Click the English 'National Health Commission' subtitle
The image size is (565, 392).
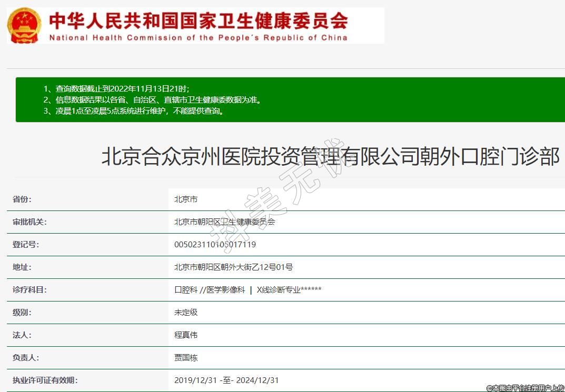(198, 38)
